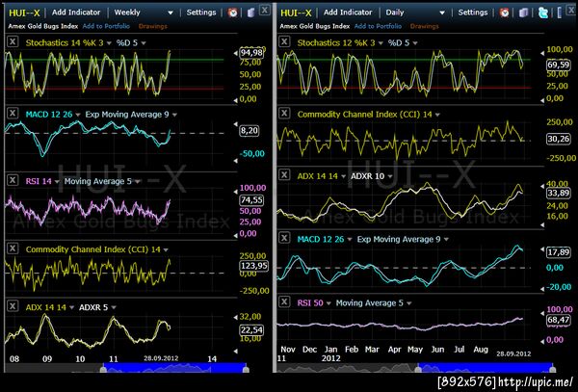The image size is (578, 392).
Task: Remove weekly CCI 14 indicator with X
Action: pos(13,248)
